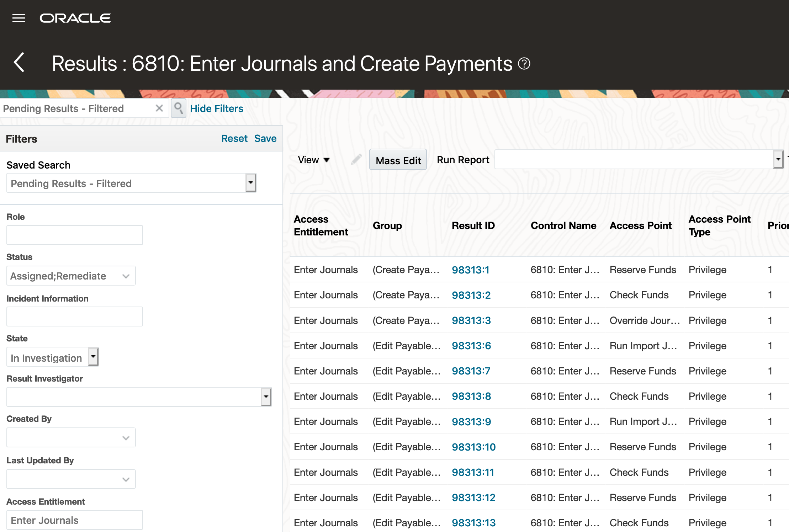
Task: Reset the filters
Action: 234,138
